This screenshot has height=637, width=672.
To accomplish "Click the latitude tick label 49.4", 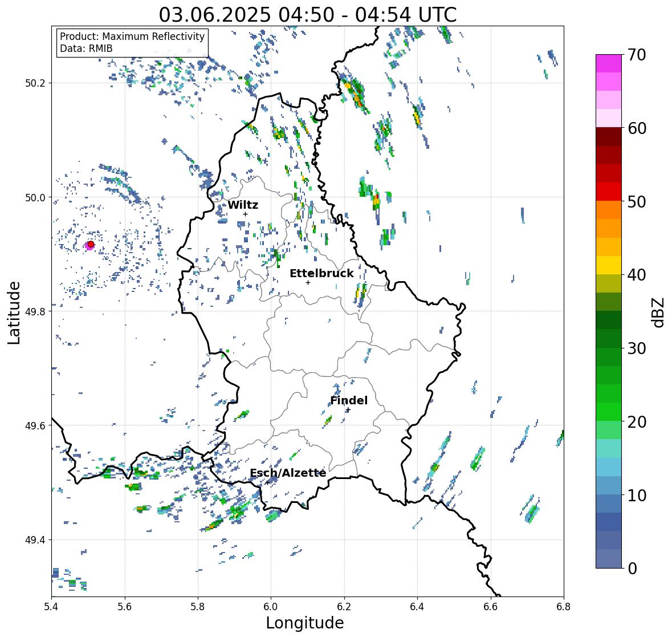I will click(x=35, y=540).
